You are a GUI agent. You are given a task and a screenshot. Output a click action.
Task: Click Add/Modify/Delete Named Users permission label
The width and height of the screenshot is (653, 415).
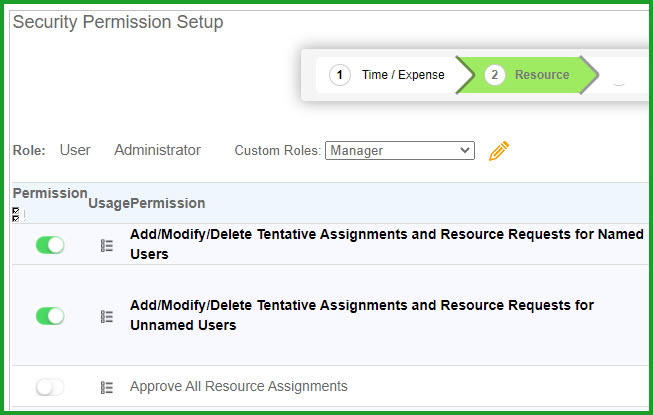coord(387,244)
